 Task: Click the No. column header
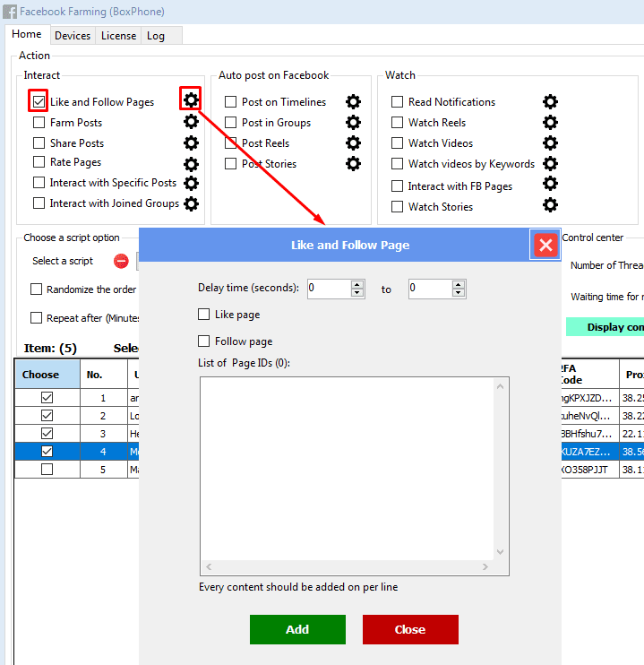(104, 374)
